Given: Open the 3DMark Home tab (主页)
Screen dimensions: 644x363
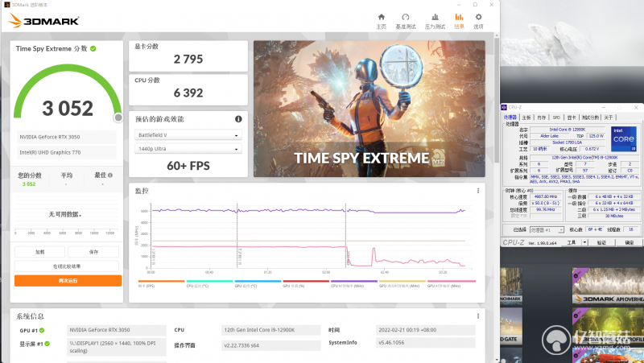Looking at the screenshot, I should tap(381, 22).
